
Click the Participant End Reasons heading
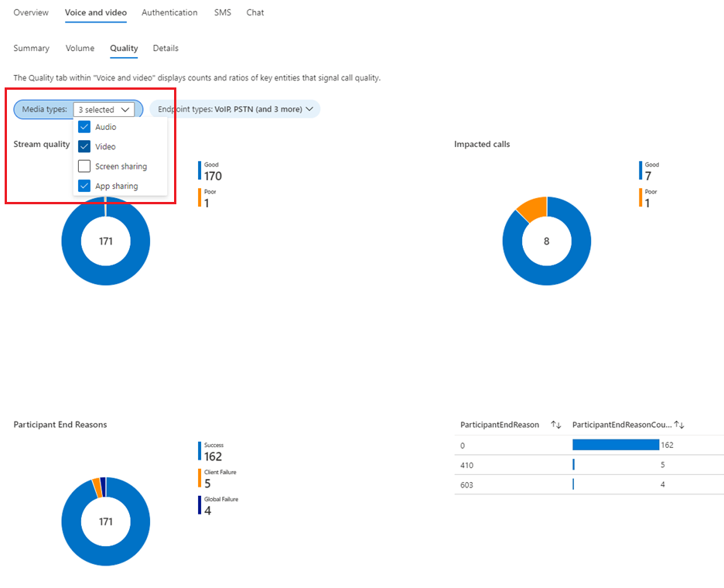click(60, 425)
